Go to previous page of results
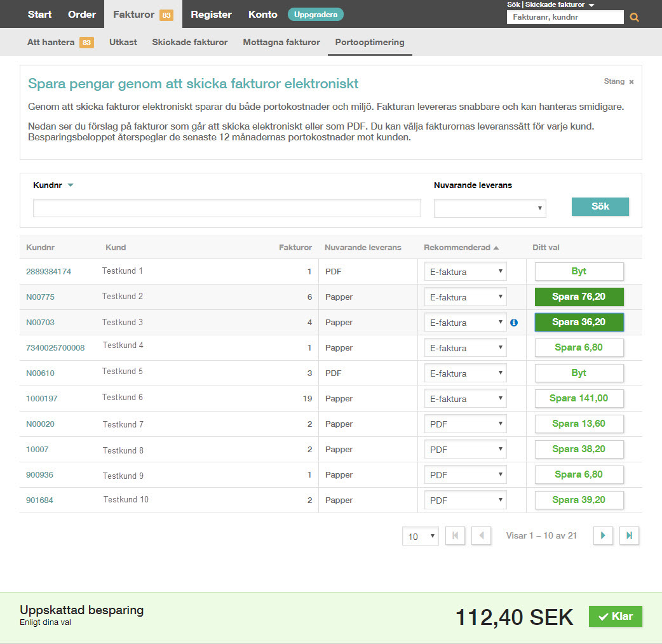The height and width of the screenshot is (644, 662). pyautogui.click(x=482, y=535)
